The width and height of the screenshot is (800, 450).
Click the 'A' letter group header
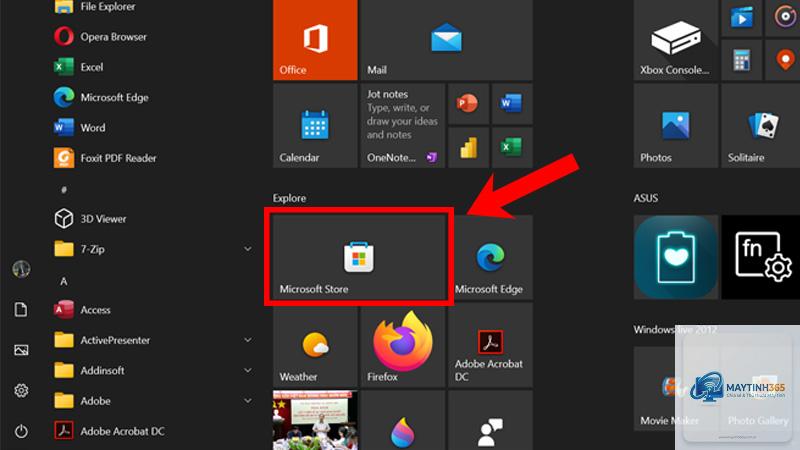pos(64,281)
